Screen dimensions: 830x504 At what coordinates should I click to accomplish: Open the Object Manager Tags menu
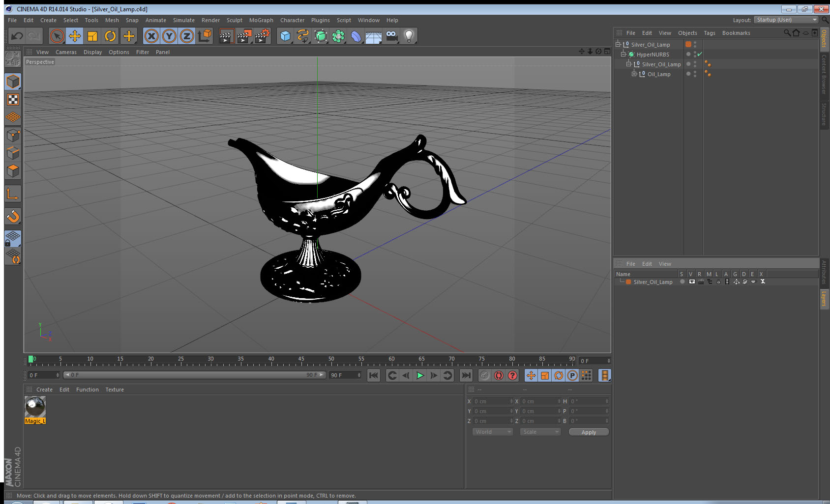pos(710,33)
